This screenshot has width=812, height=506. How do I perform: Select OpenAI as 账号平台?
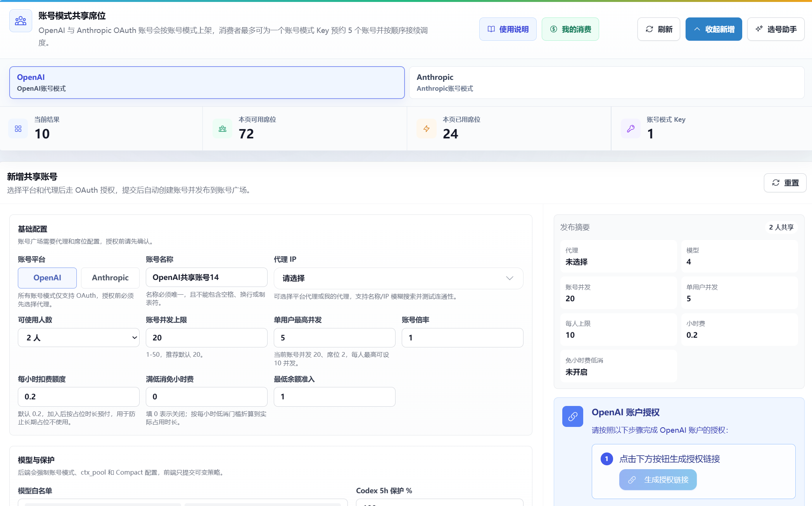click(x=47, y=278)
